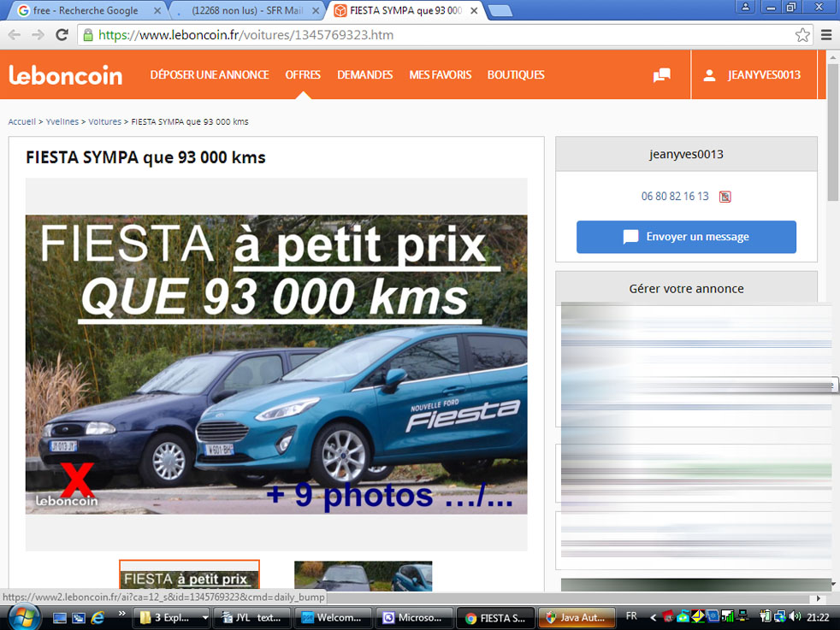The height and width of the screenshot is (630, 840).
Task: Select the first 'à petit prix' thumbnail
Action: click(189, 575)
